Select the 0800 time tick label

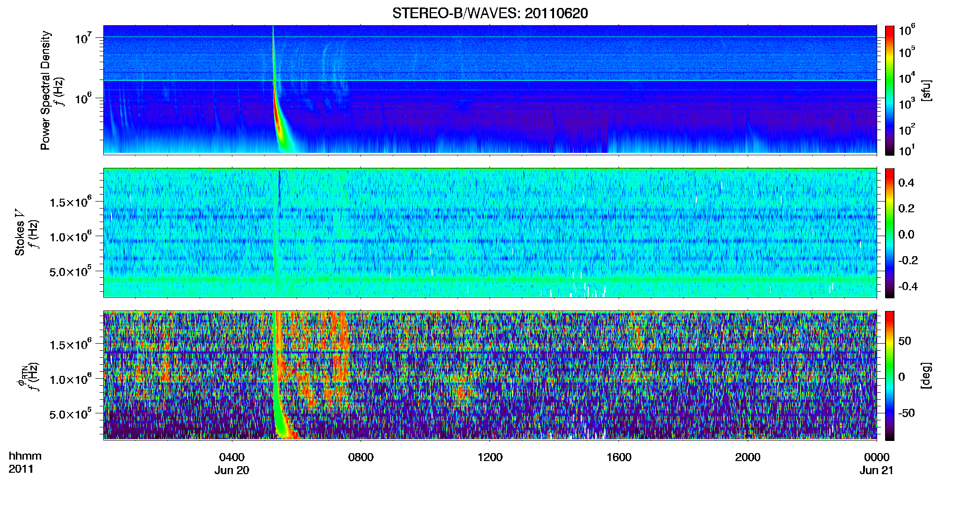[361, 457]
